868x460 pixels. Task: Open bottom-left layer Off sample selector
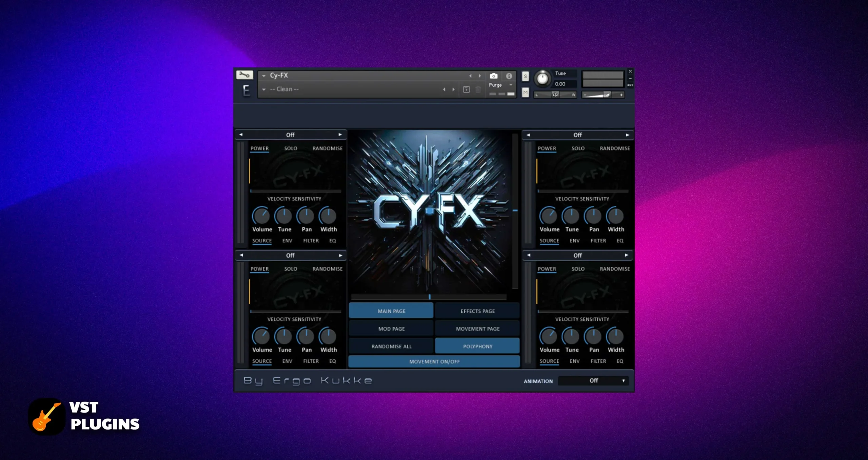290,255
